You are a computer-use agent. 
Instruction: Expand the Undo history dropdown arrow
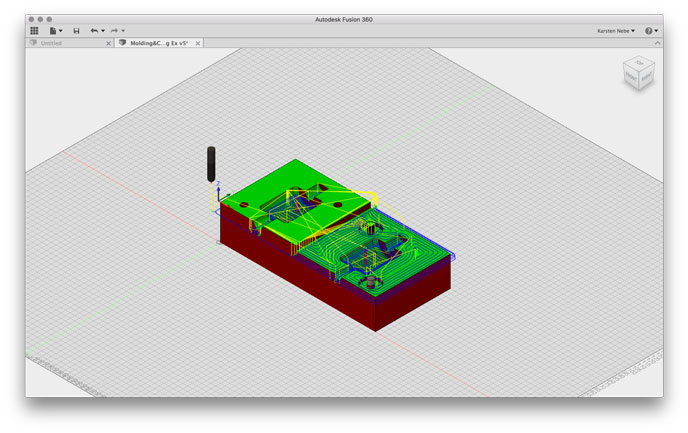click(103, 31)
